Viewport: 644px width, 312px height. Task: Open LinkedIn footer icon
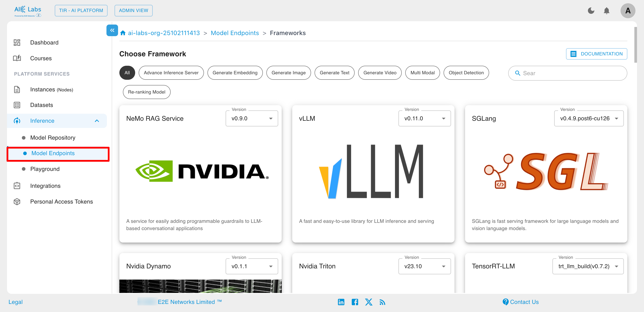(341, 302)
